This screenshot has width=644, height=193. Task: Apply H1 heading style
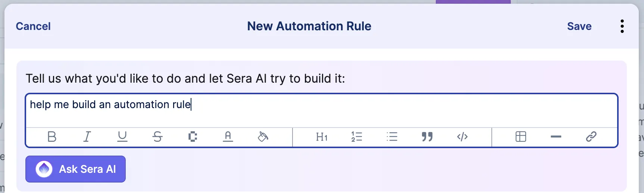[x=322, y=137]
